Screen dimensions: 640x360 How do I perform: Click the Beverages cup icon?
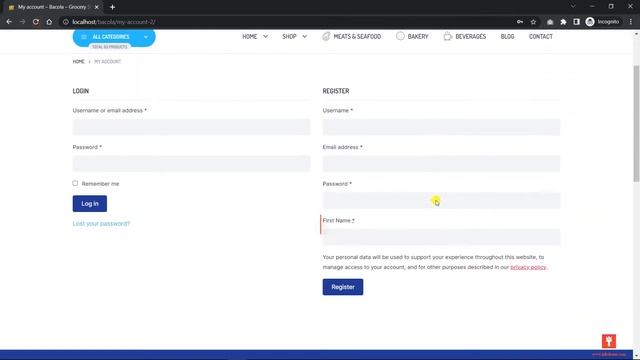click(448, 36)
